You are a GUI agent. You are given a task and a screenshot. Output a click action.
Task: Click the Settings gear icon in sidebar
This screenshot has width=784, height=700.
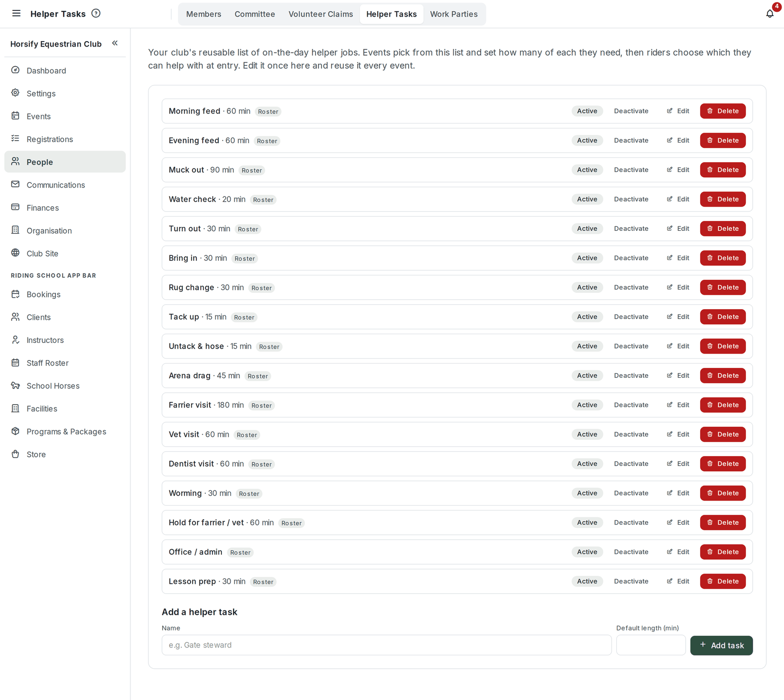(16, 93)
